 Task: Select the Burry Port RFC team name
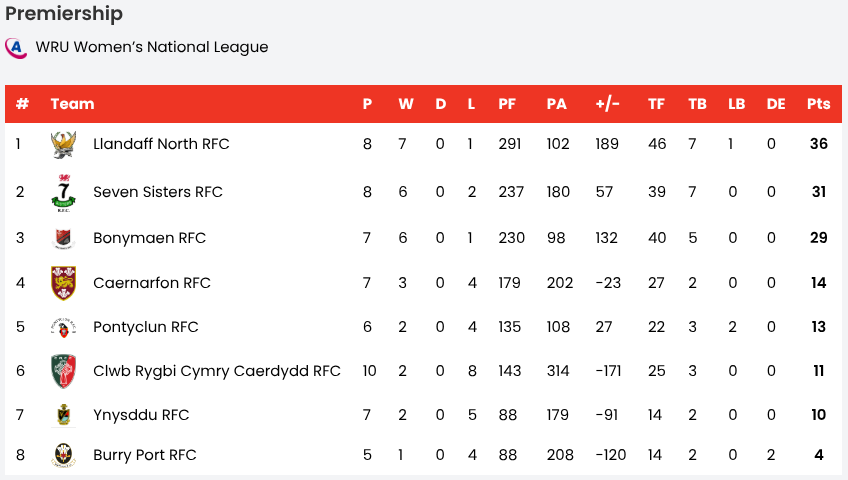145,455
